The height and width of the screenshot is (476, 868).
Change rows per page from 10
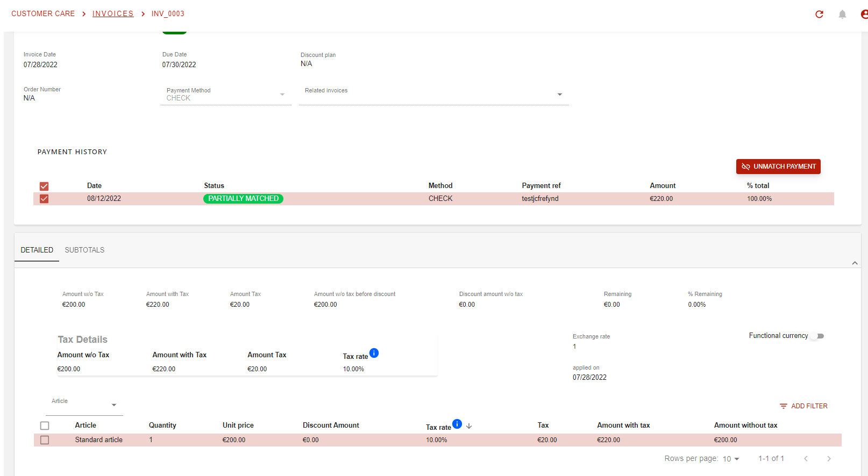point(731,459)
